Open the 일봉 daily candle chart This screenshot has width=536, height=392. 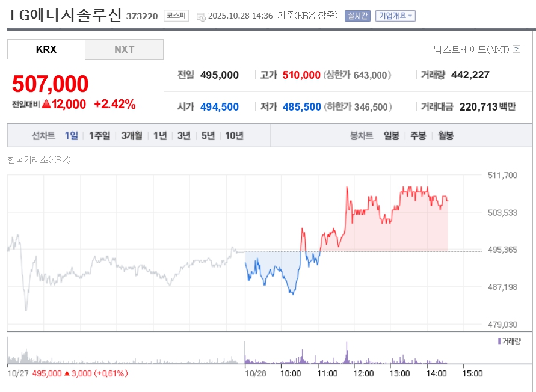point(391,136)
